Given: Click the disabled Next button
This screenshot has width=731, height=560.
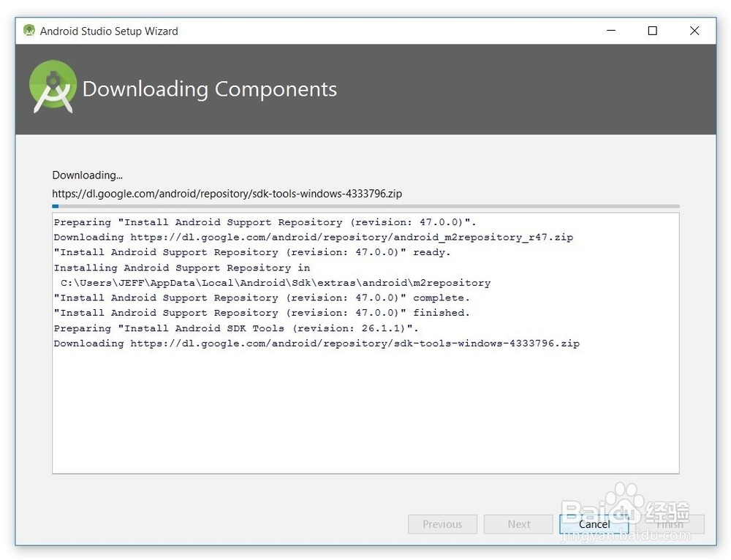Looking at the screenshot, I should [518, 524].
